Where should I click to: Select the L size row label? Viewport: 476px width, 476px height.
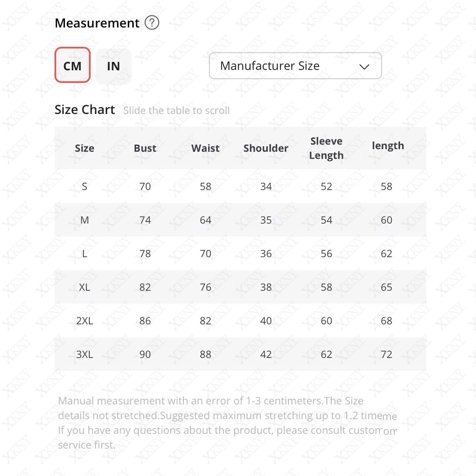click(84, 254)
